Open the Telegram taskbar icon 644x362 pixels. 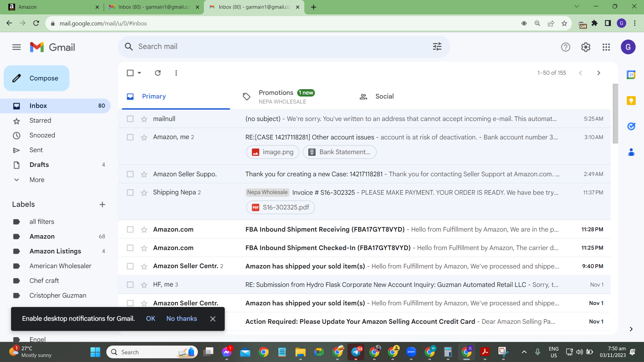click(356, 352)
